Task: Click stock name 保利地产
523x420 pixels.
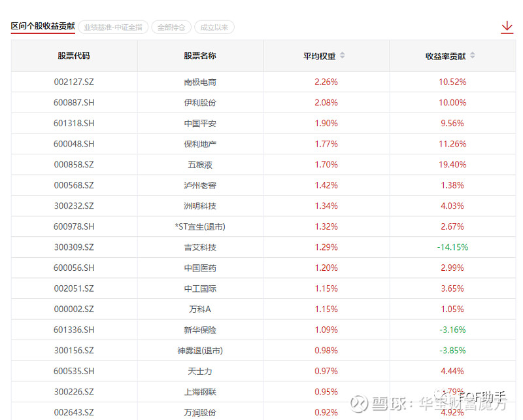Action: click(200, 144)
